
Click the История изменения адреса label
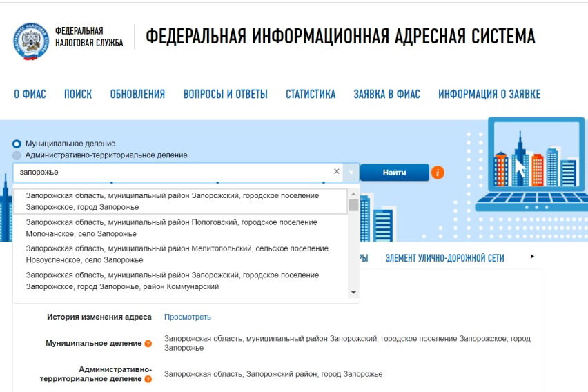tap(99, 317)
